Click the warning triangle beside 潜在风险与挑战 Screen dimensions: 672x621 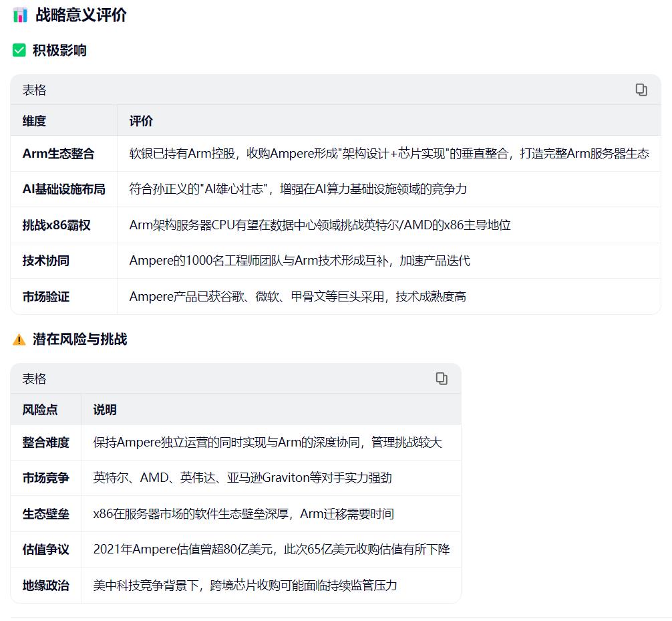click(x=19, y=339)
